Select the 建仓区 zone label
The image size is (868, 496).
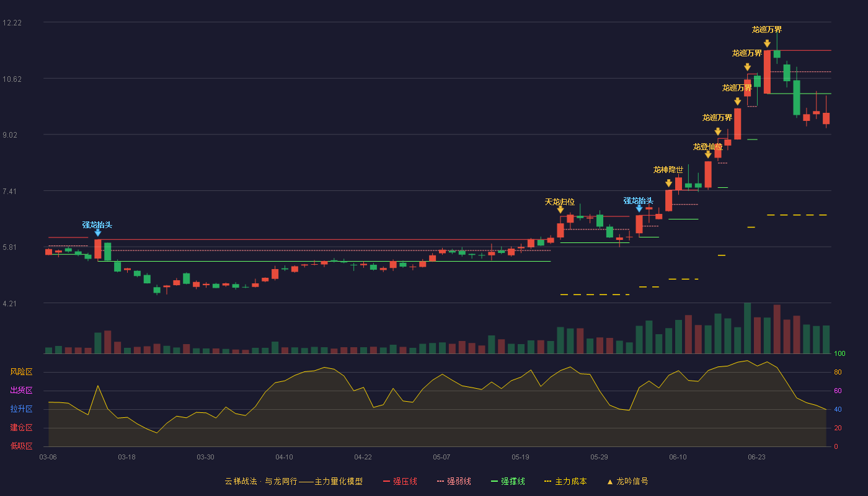[21, 428]
